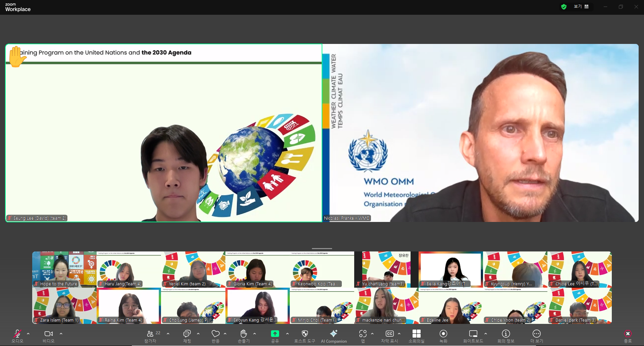Open the Reactions heart icon
This screenshot has height=346, width=644.
(215, 336)
